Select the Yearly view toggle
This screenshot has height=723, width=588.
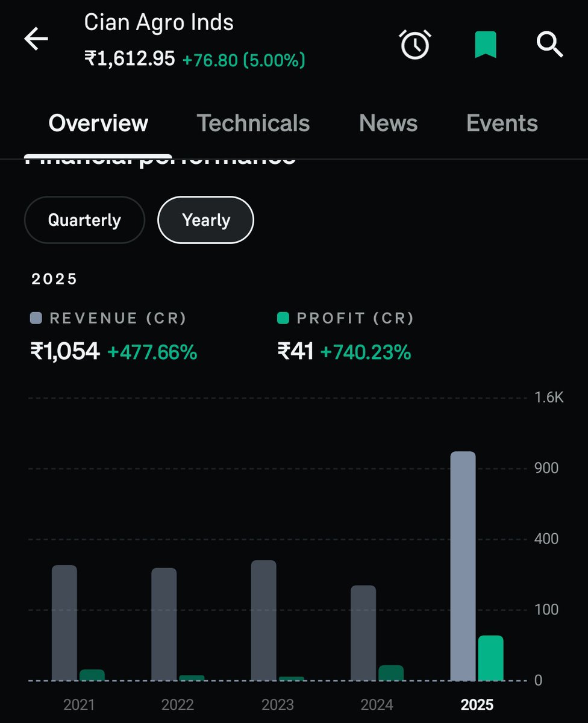click(206, 220)
